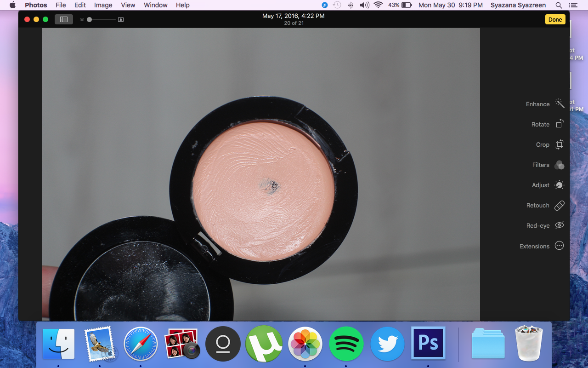The width and height of the screenshot is (588, 368).
Task: Click the zoom slider knob
Action: click(89, 20)
